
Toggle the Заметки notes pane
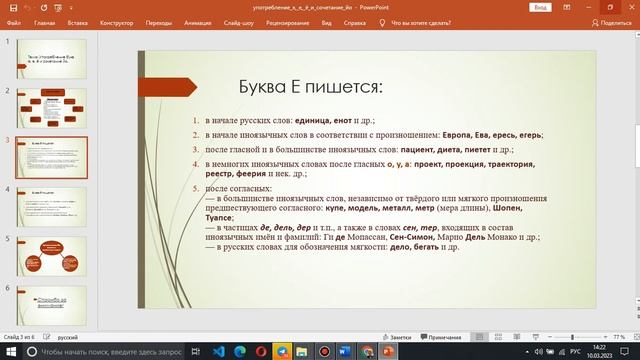[397, 337]
